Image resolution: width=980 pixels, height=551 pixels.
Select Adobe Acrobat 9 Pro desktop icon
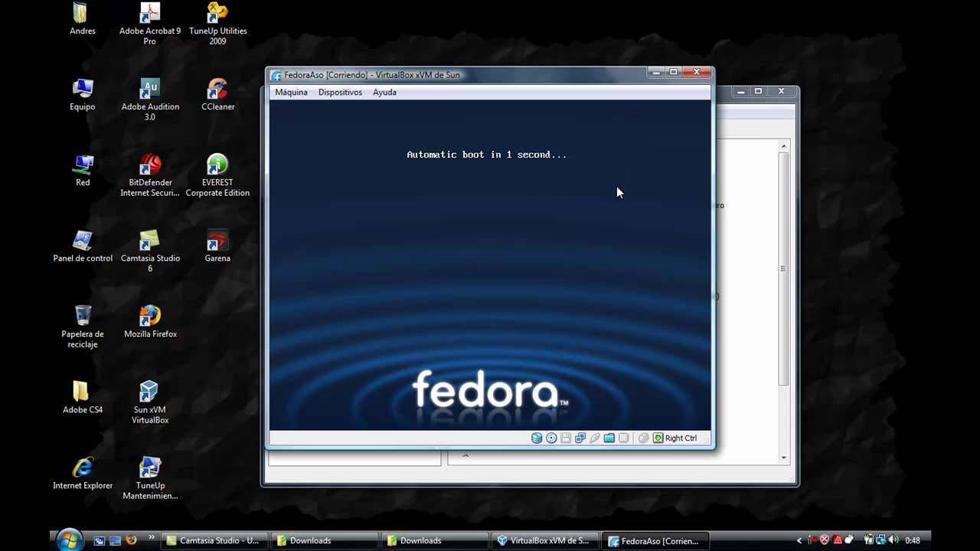150,24
